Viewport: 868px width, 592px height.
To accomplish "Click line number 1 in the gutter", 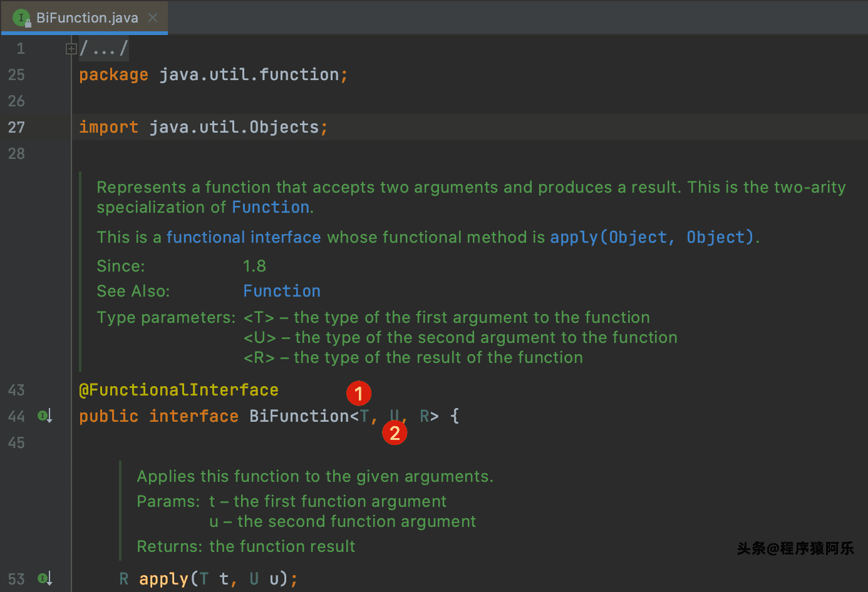I will point(21,48).
